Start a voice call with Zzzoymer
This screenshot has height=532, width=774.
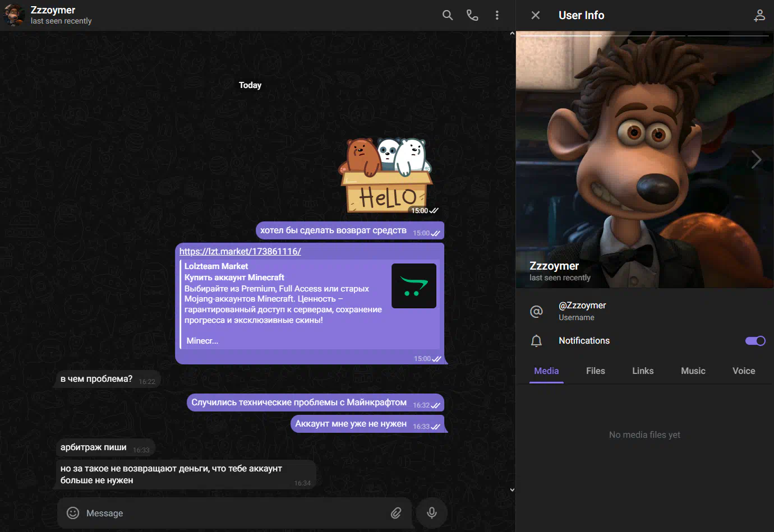click(x=472, y=15)
